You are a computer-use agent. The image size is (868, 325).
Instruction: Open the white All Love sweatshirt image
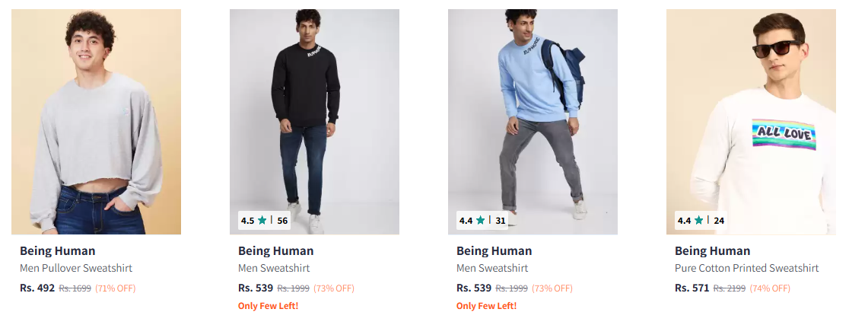[x=751, y=114]
